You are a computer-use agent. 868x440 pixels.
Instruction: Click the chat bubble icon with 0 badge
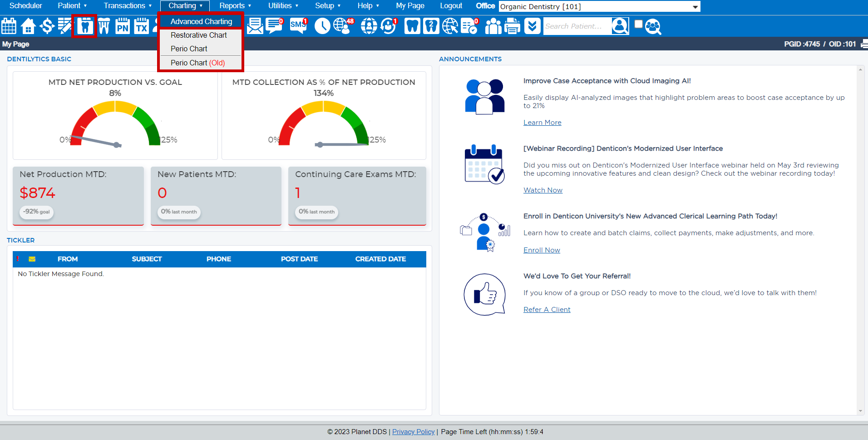tap(274, 26)
